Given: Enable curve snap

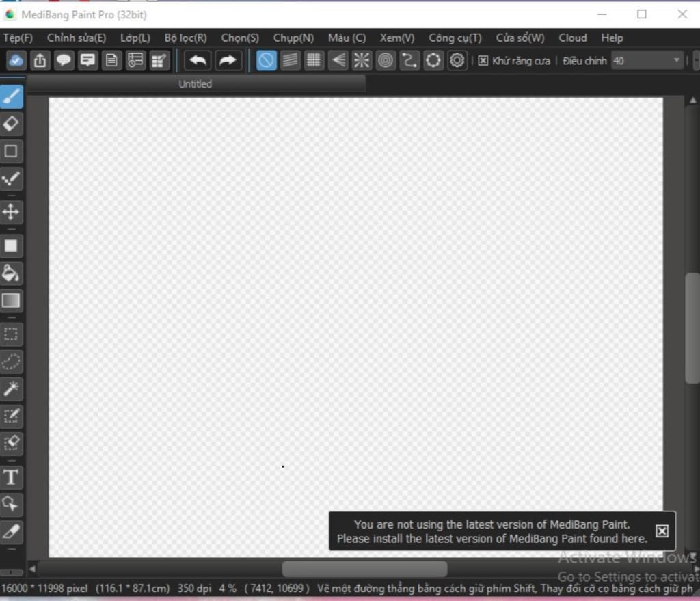Looking at the screenshot, I should click(409, 60).
